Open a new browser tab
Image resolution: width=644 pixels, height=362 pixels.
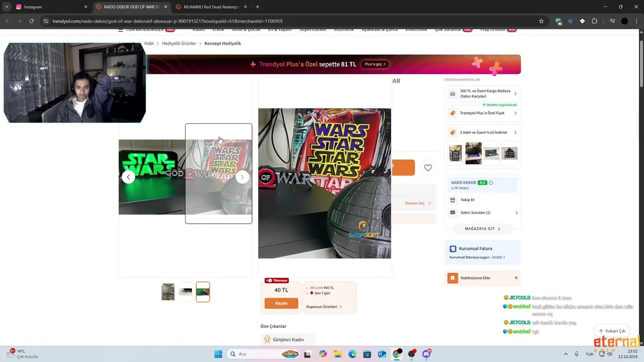(258, 7)
